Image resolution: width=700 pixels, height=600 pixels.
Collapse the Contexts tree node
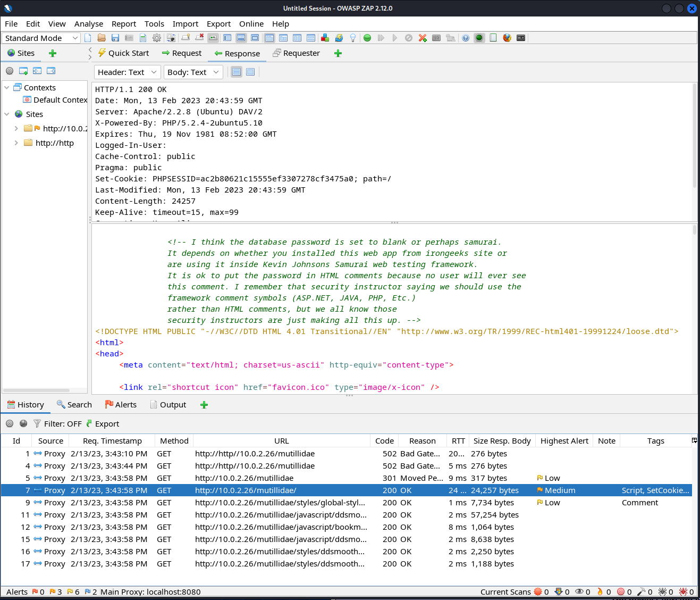(x=7, y=88)
